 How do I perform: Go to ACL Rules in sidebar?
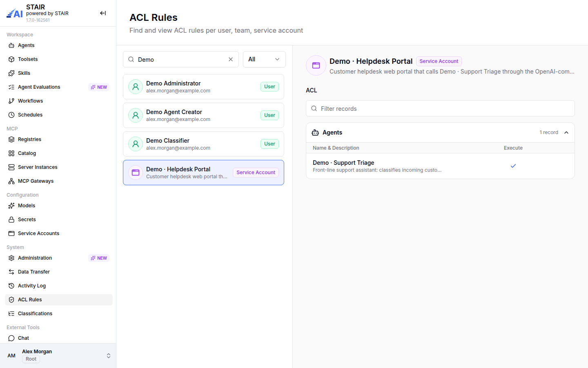[59, 300]
